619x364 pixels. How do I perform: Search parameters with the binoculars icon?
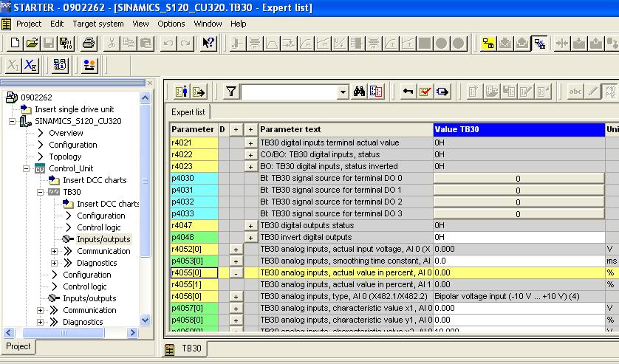click(x=359, y=92)
